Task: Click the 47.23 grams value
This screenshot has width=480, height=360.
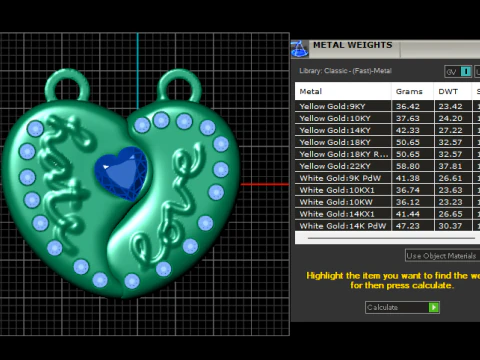Action: tap(407, 226)
